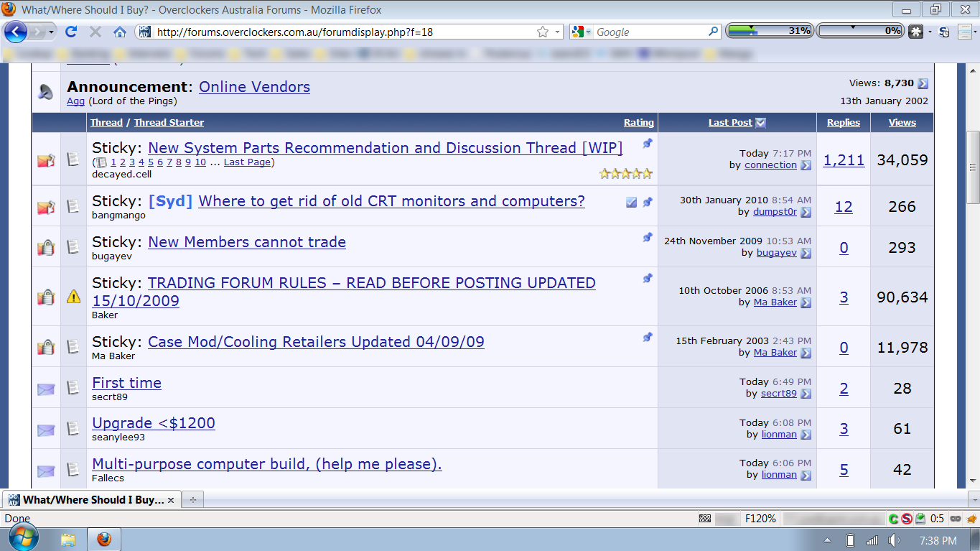Viewport: 980px width, 551px height.
Task: Open the back/forward history dropdown arrow
Action: [x=52, y=32]
